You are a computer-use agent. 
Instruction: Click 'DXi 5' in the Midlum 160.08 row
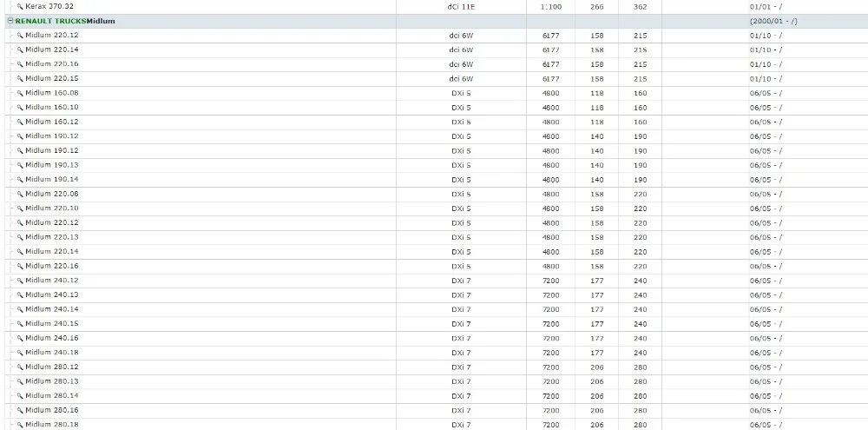461,93
